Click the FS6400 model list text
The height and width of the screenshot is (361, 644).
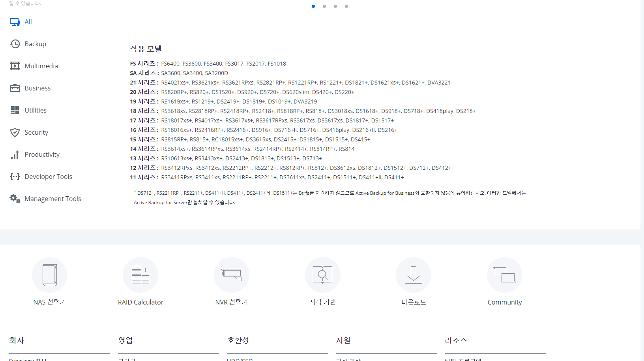click(x=224, y=64)
